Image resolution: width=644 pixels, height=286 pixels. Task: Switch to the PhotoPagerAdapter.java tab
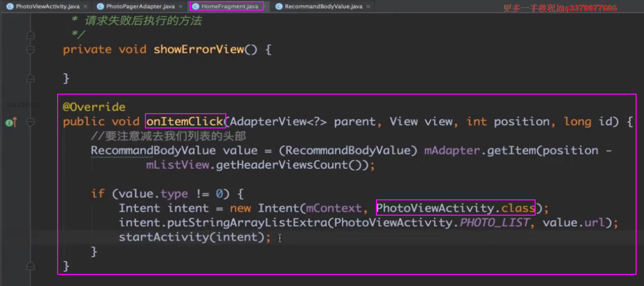140,6
